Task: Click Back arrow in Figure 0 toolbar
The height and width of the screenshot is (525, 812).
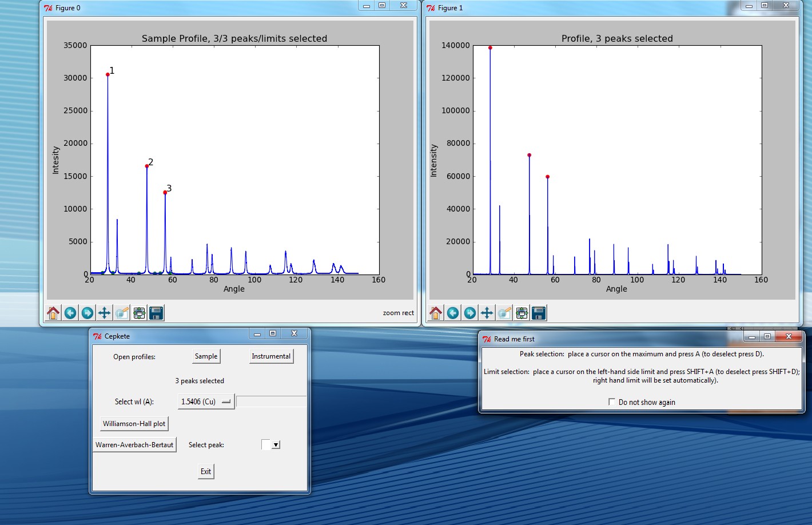Action: (70, 313)
